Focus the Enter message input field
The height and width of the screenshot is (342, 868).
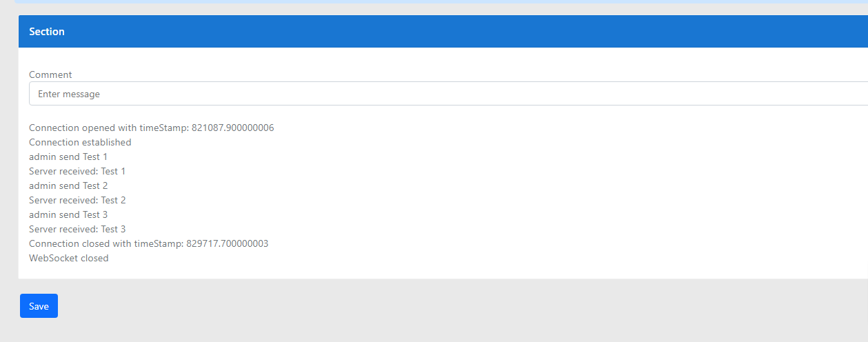448,94
